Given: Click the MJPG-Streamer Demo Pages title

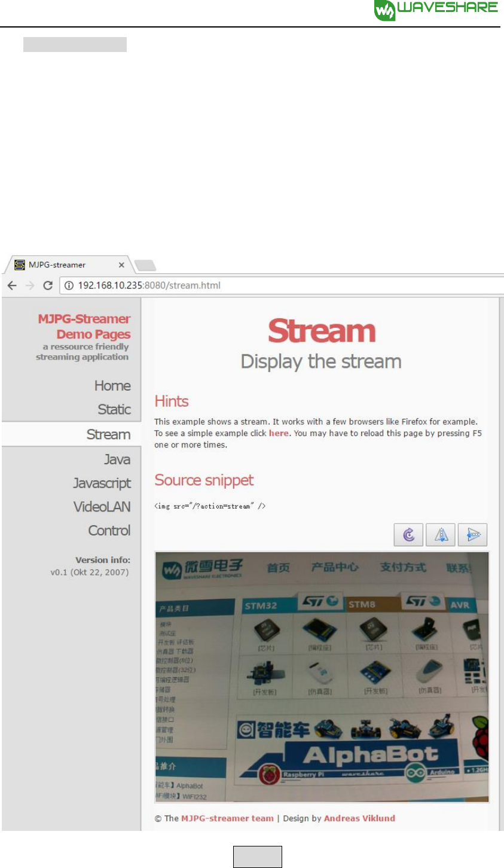Looking at the screenshot, I should (x=84, y=327).
